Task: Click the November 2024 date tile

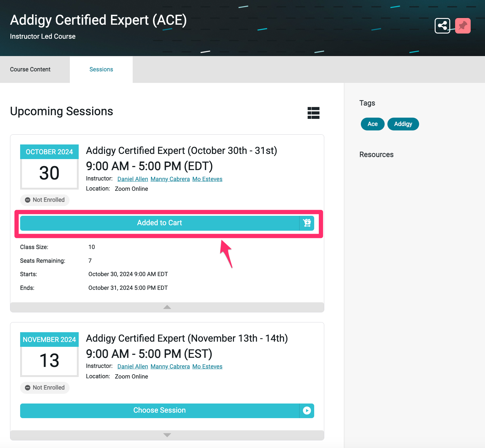Action: 49,354
